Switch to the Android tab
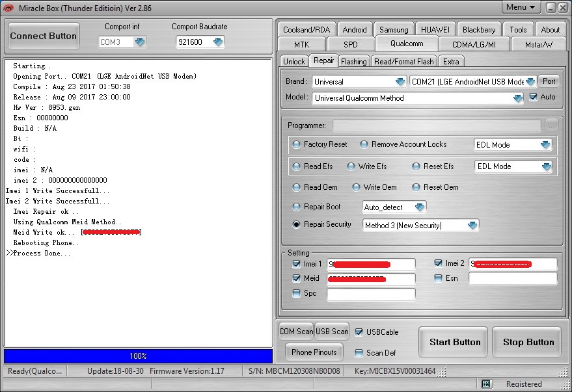 [x=355, y=29]
